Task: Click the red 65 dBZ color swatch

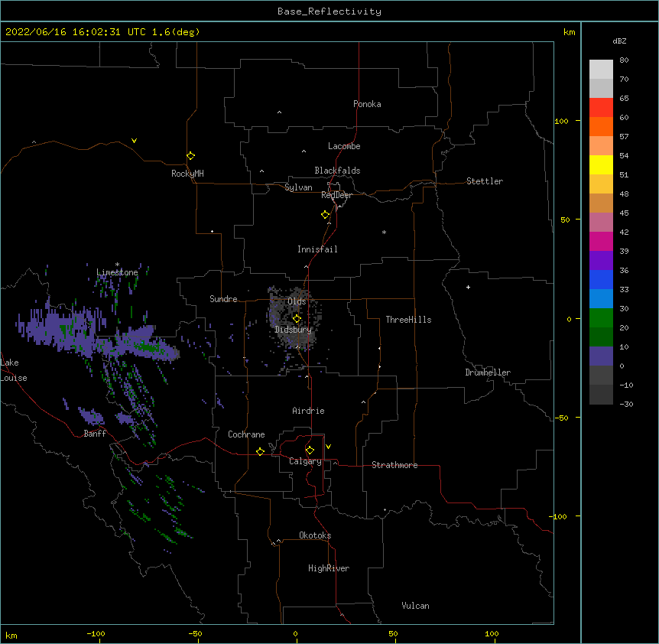Action: pos(601,107)
